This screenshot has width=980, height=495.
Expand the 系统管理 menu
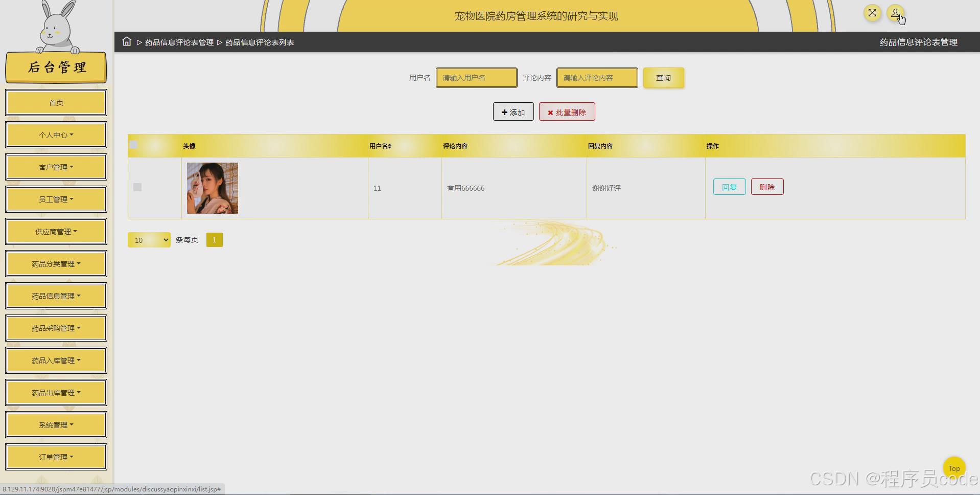[56, 425]
